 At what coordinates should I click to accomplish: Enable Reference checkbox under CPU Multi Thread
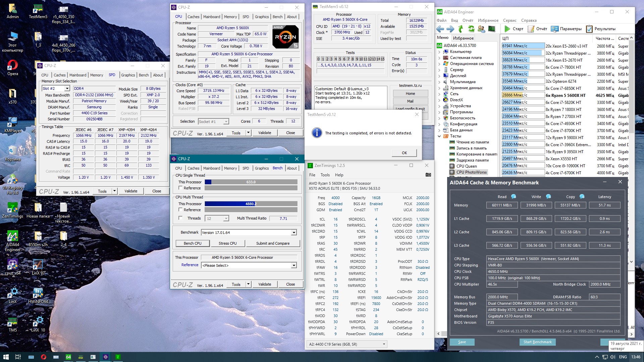pos(180,210)
